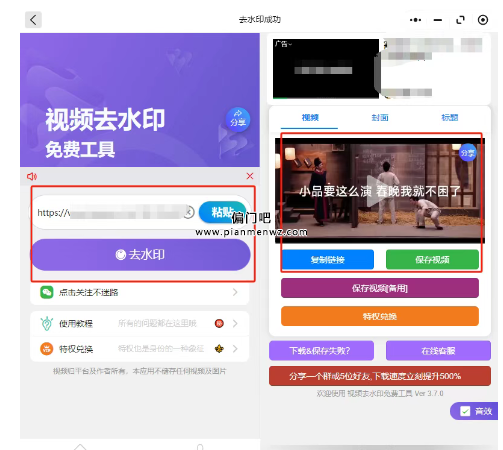
Task: Click the red share-to-group speed boost banner
Action: coord(380,376)
